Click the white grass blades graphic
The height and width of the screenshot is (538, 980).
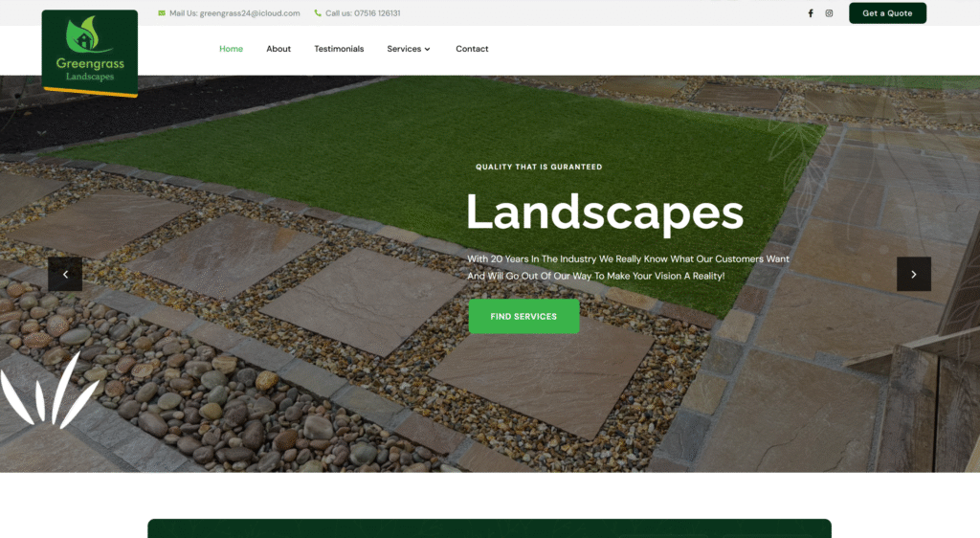[48, 392]
